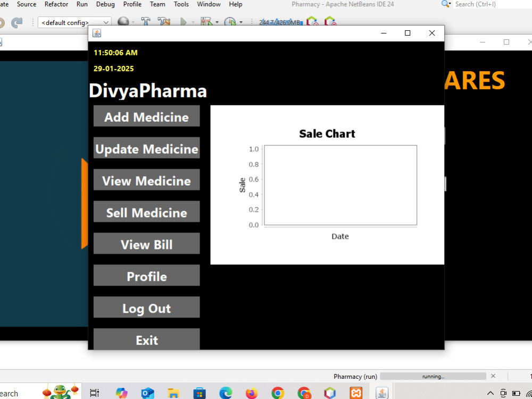
Task: Open Firefox from the taskbar
Action: click(x=252, y=393)
